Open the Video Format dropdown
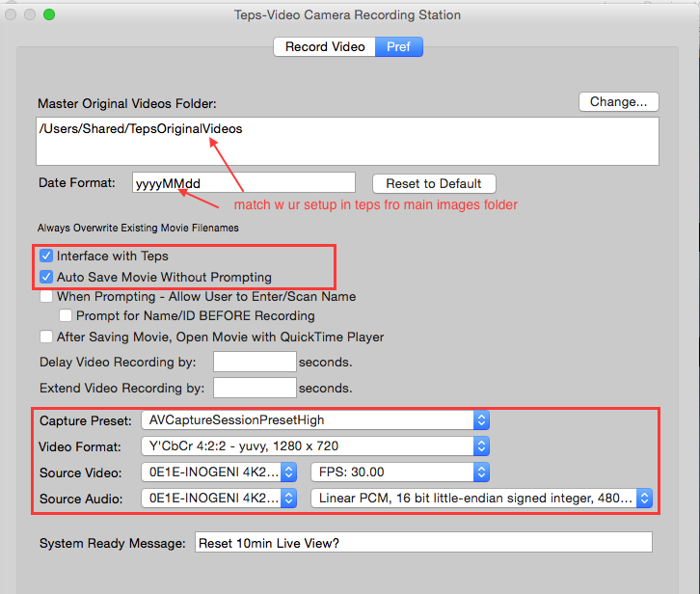Viewport: 700px width, 594px height. (x=315, y=446)
